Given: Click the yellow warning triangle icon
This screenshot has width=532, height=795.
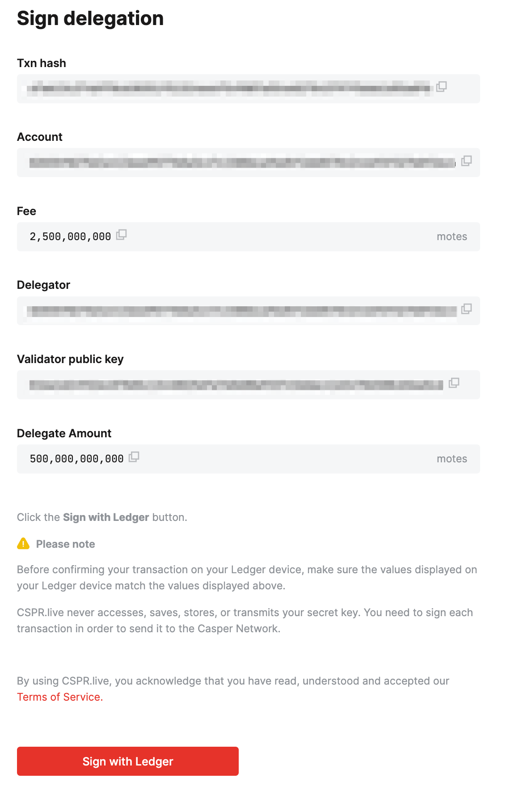Looking at the screenshot, I should [23, 544].
